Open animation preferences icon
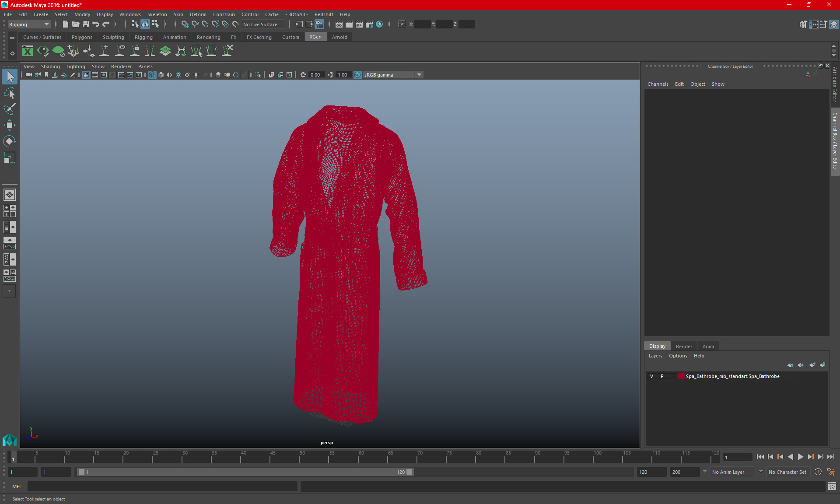This screenshot has width=840, height=504. tap(831, 472)
